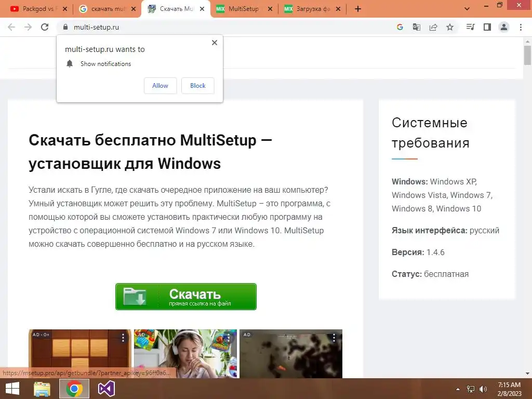This screenshot has width=532, height=399.
Task: Click the Версия: 1.4.6 text
Action: [418, 252]
